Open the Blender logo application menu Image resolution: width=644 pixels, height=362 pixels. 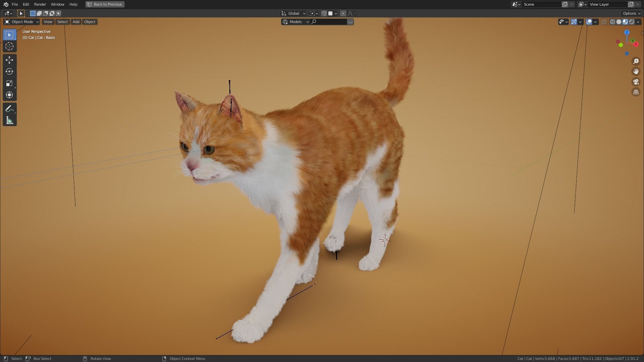click(x=5, y=4)
